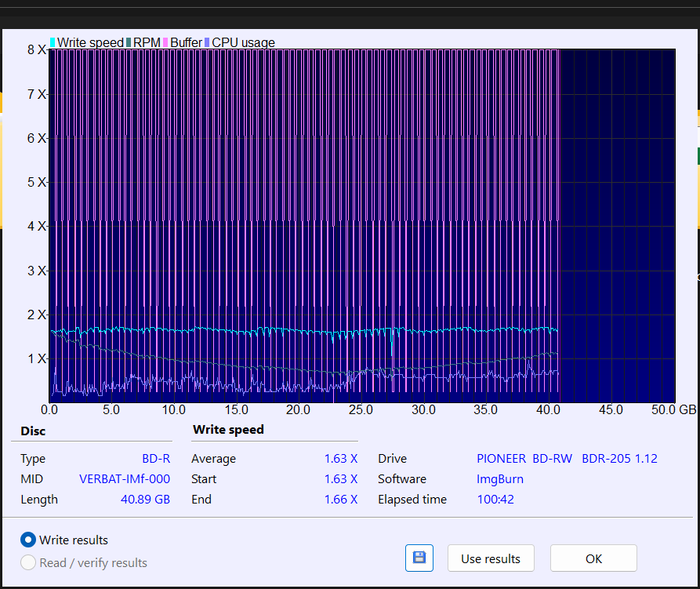Click the 40.89 GB length value
Image resolution: width=700 pixels, height=589 pixels.
click(145, 500)
